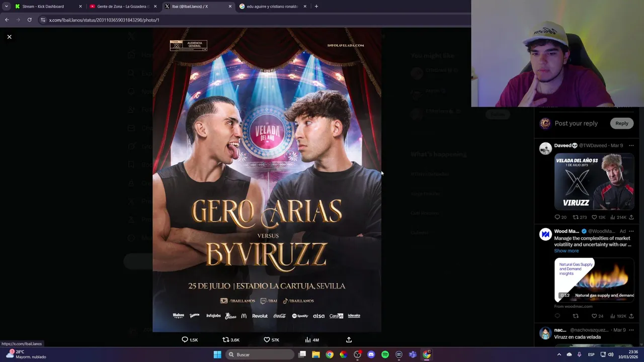
Task: Expand hidden system tray icons chevron
Action: coord(559,354)
